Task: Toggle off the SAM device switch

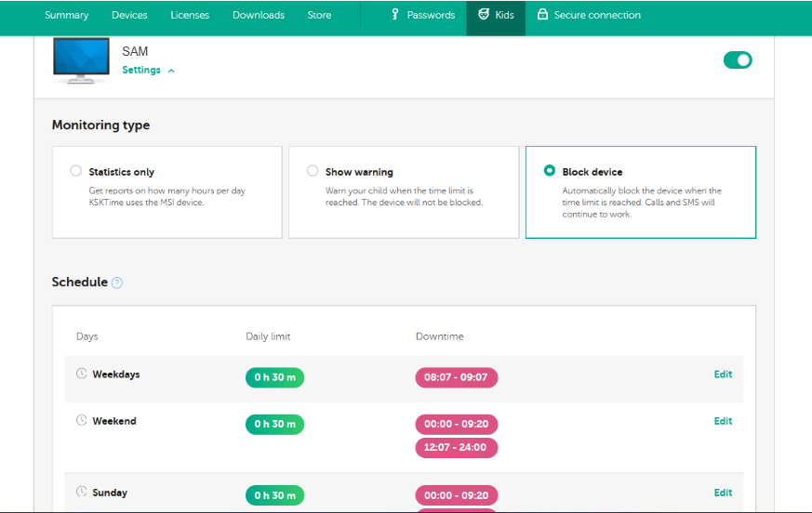Action: pyautogui.click(x=738, y=60)
